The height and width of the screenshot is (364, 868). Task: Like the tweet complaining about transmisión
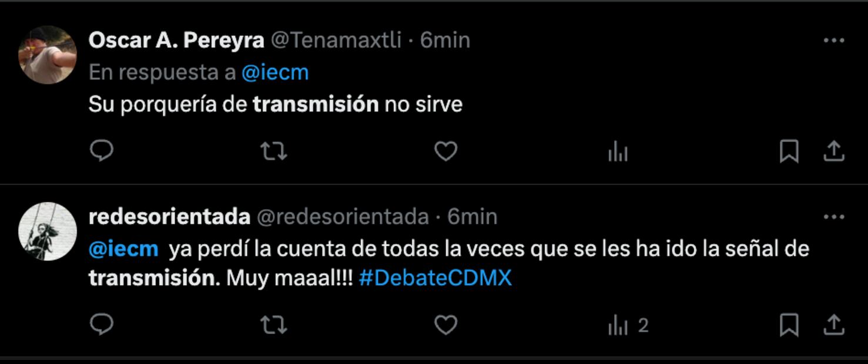point(445,151)
